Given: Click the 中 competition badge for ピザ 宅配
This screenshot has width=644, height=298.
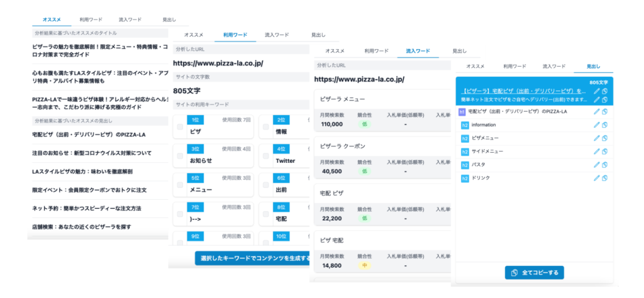Looking at the screenshot, I should tap(364, 265).
